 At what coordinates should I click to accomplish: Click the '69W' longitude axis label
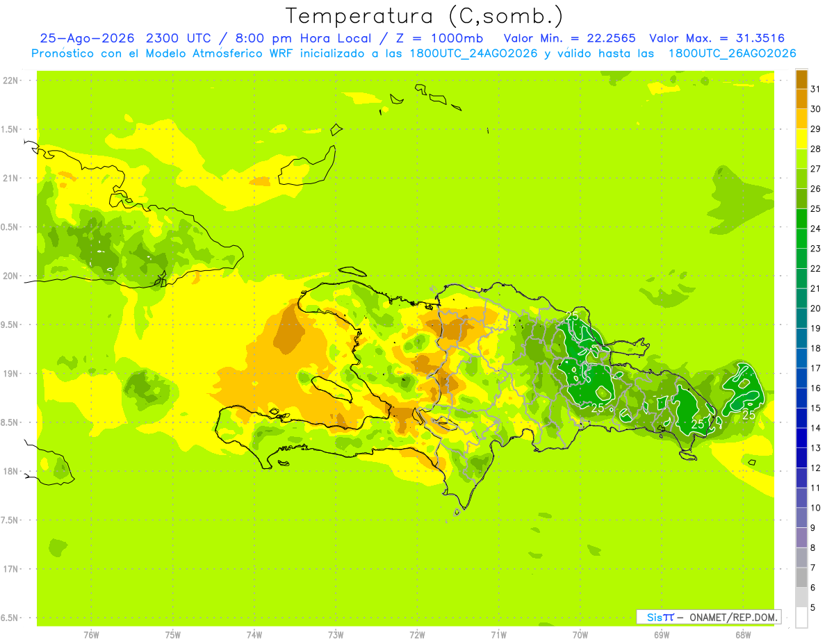point(662,634)
